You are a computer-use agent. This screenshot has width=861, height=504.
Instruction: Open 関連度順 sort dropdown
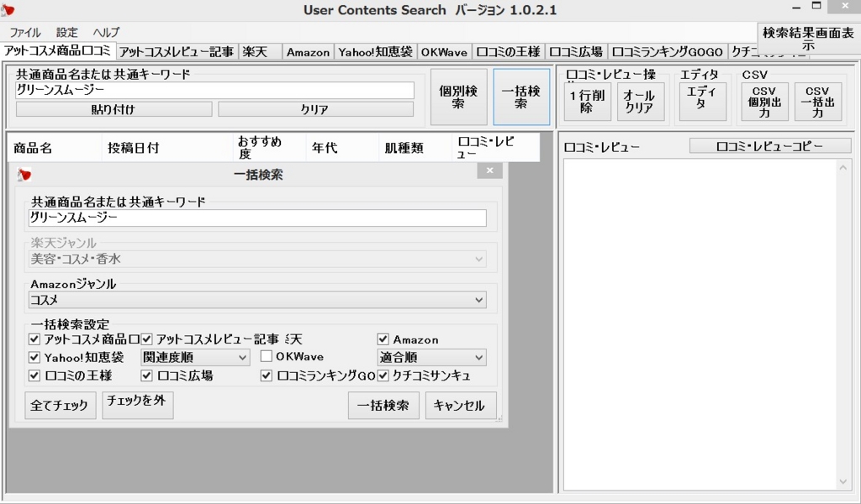pos(195,357)
